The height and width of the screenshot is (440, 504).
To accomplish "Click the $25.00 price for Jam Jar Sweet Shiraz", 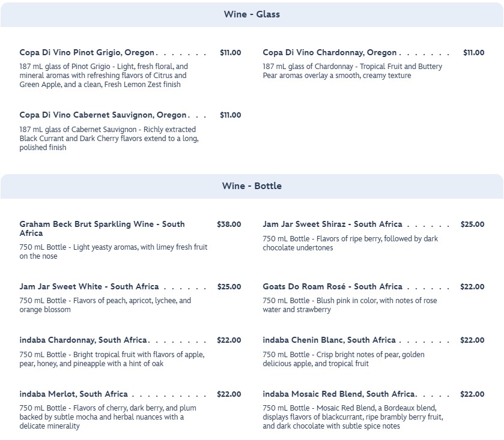I will point(472,225).
